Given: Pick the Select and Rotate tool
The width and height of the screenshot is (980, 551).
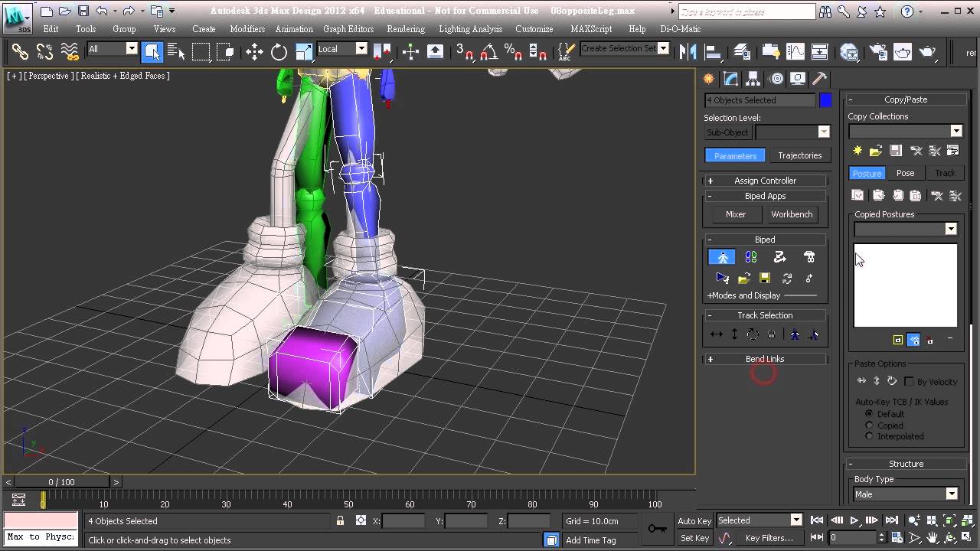Looking at the screenshot, I should (x=279, y=51).
